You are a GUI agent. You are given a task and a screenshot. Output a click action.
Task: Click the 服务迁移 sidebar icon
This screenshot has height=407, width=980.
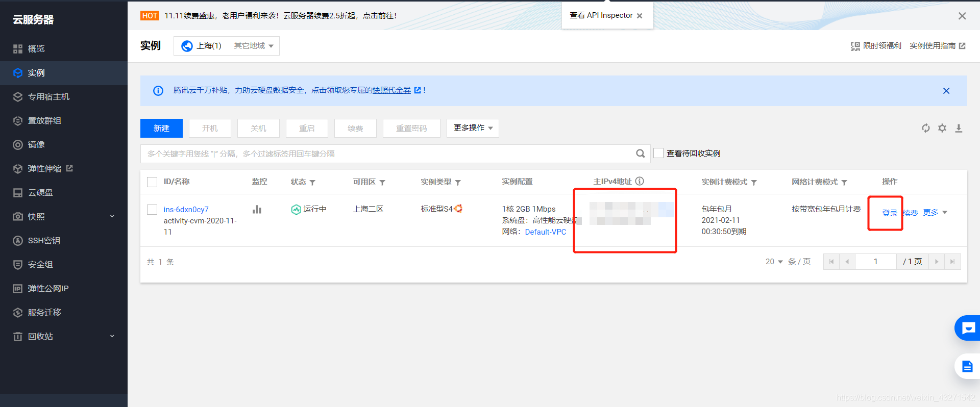pyautogui.click(x=18, y=313)
